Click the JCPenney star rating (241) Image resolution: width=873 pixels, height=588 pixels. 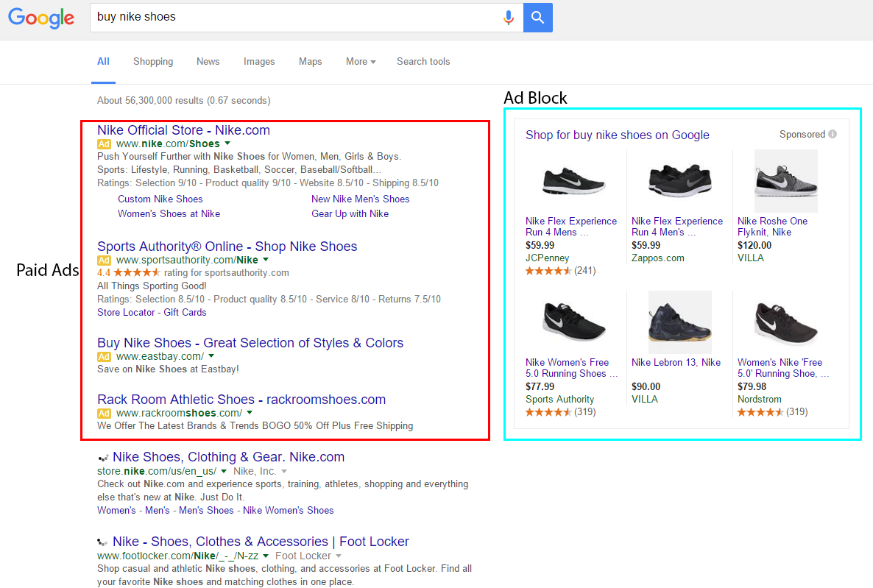pyautogui.click(x=561, y=271)
